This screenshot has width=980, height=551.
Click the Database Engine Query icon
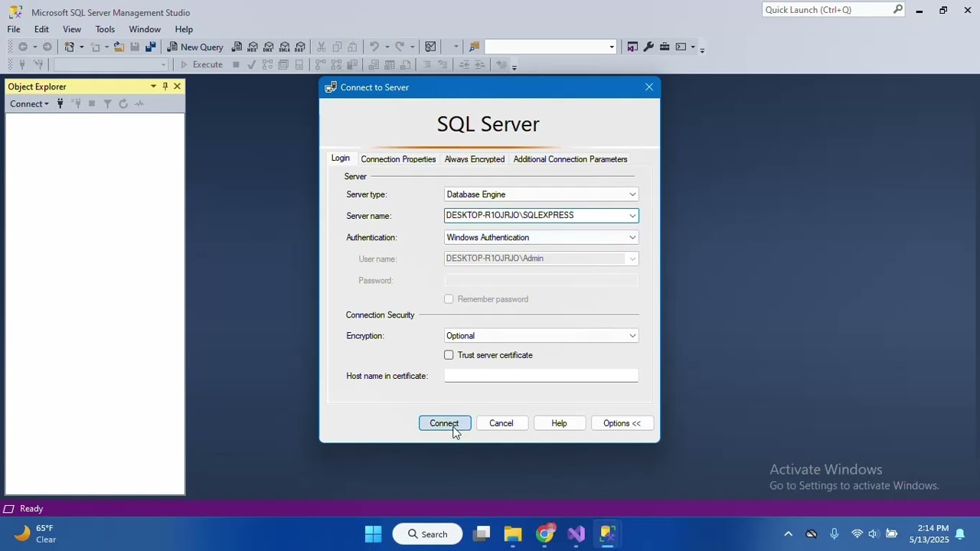(x=237, y=47)
